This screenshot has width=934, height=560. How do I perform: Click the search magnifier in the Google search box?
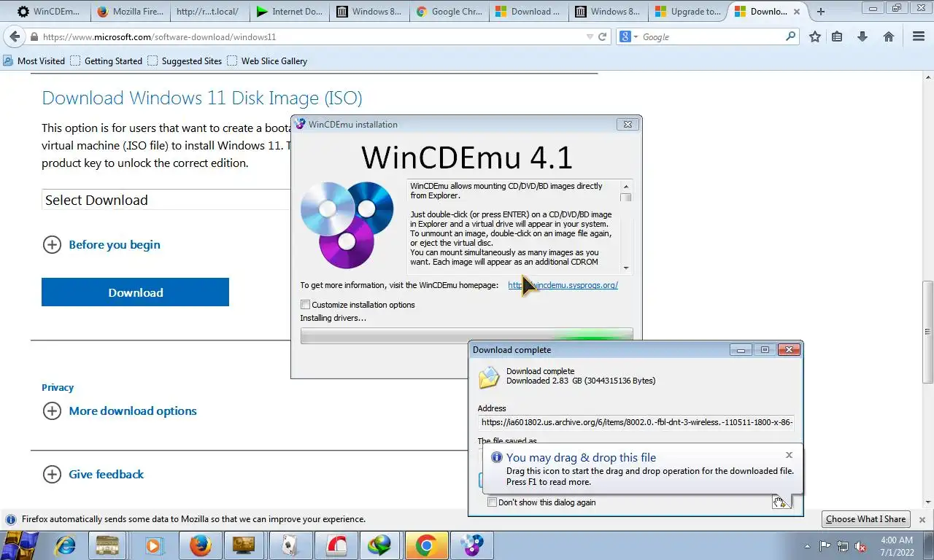pyautogui.click(x=790, y=36)
